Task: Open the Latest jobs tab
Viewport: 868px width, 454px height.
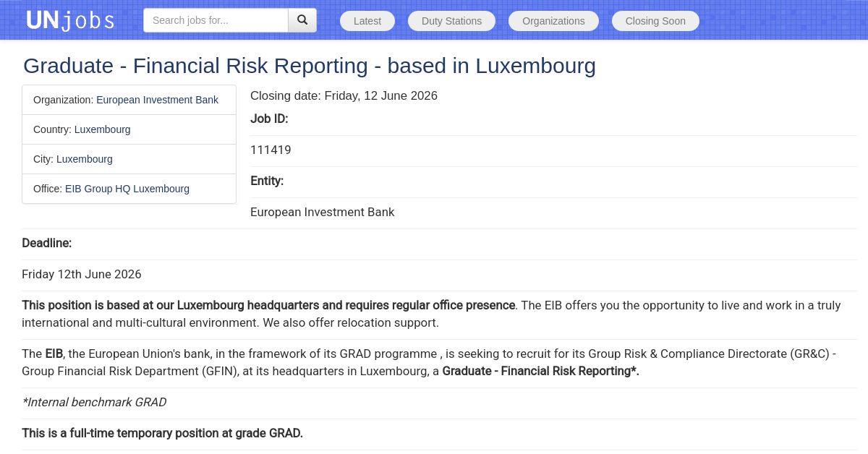Action: point(367,21)
